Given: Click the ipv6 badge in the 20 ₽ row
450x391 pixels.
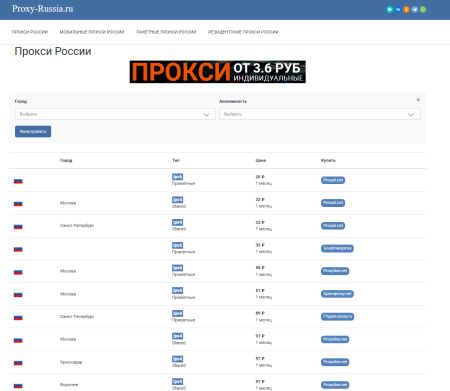Looking at the screenshot, I should pos(177,177).
